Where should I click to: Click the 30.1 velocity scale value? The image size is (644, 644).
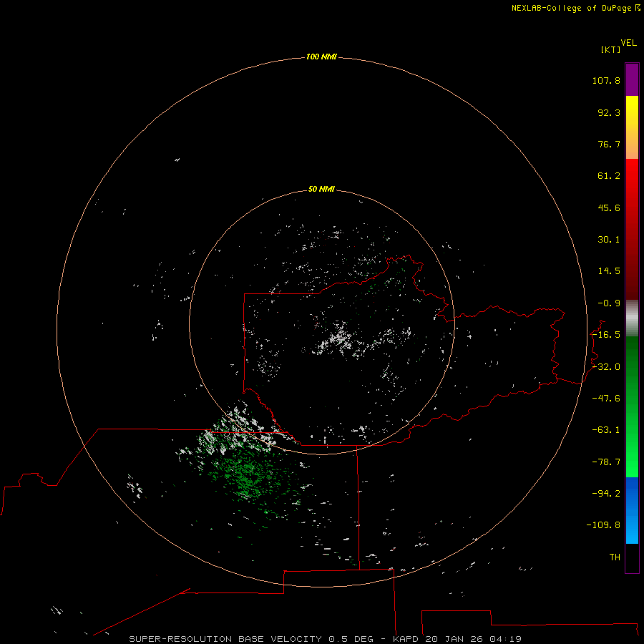pyautogui.click(x=609, y=240)
